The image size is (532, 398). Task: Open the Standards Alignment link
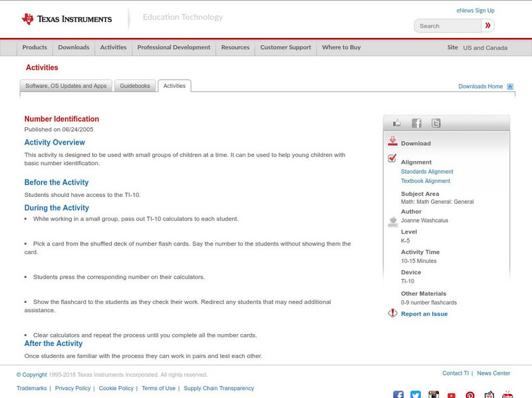point(427,172)
